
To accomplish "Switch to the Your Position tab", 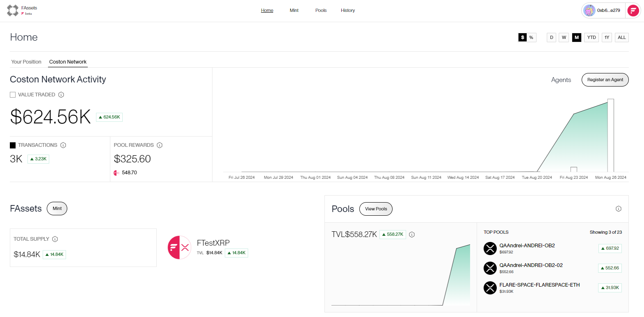I will tap(26, 62).
